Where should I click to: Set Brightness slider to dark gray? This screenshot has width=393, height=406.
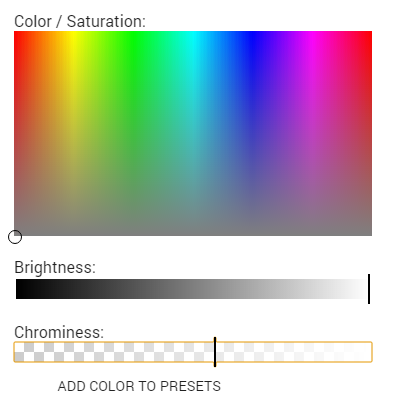(103, 289)
